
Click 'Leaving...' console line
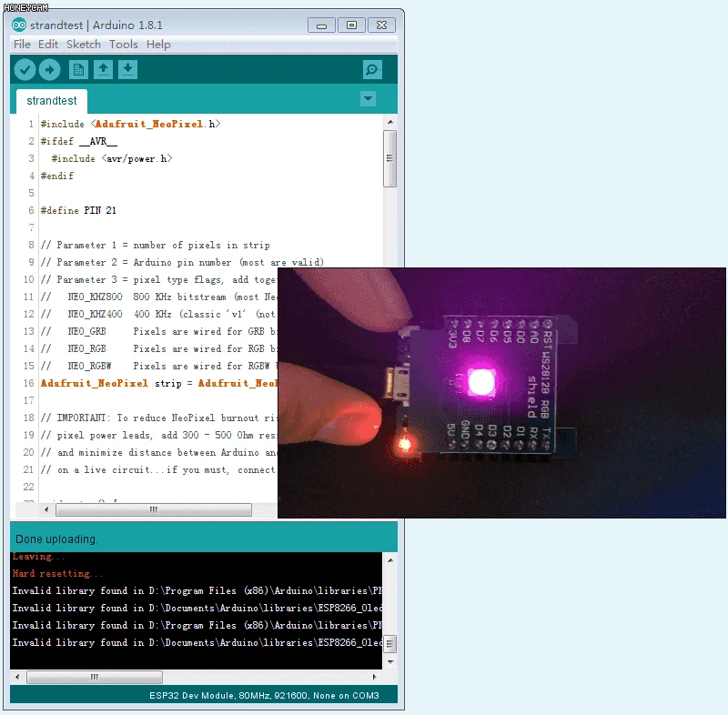(38, 557)
